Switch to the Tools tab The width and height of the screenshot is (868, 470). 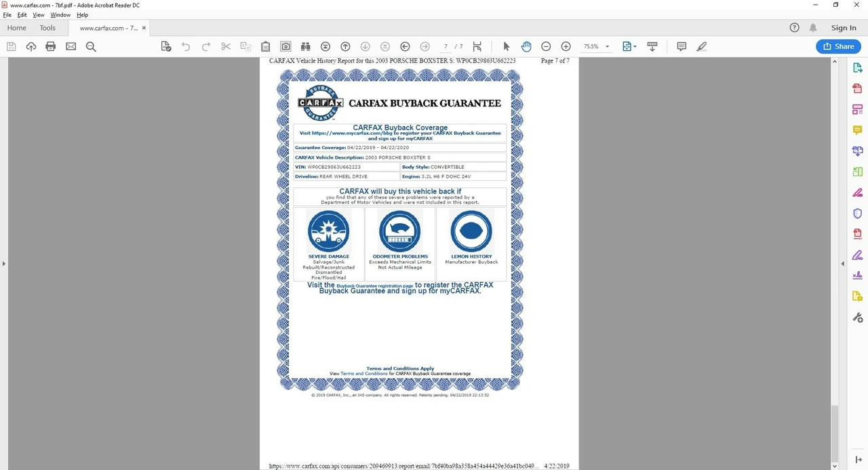47,28
